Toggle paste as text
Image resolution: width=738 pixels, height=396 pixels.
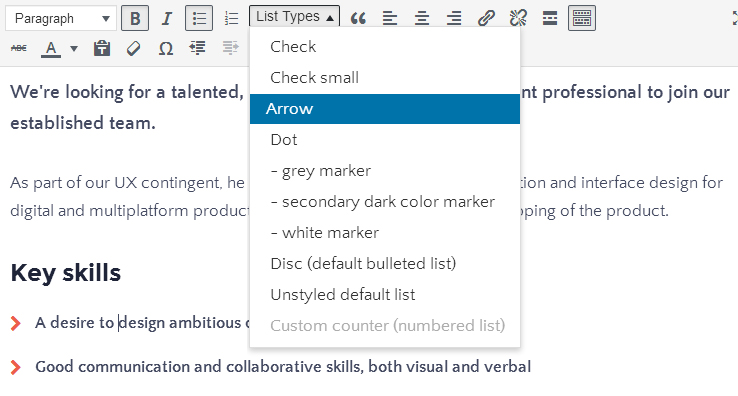click(x=102, y=48)
